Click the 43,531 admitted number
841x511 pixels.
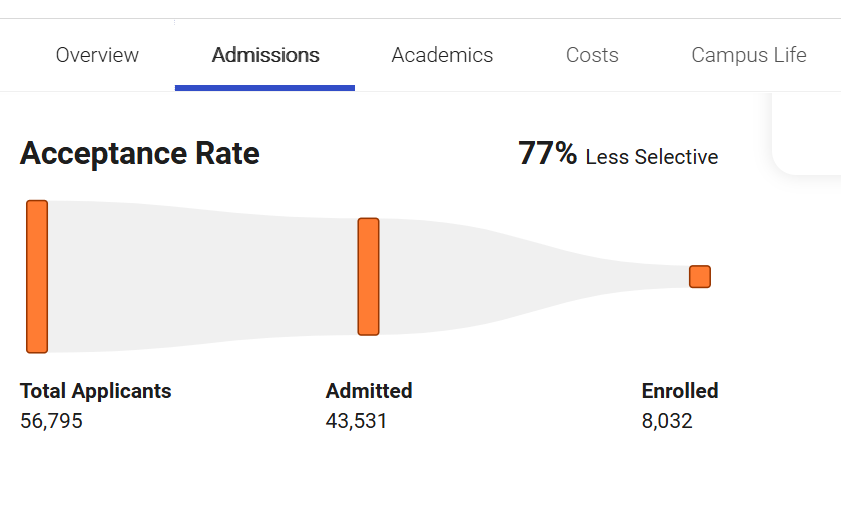[x=356, y=421]
